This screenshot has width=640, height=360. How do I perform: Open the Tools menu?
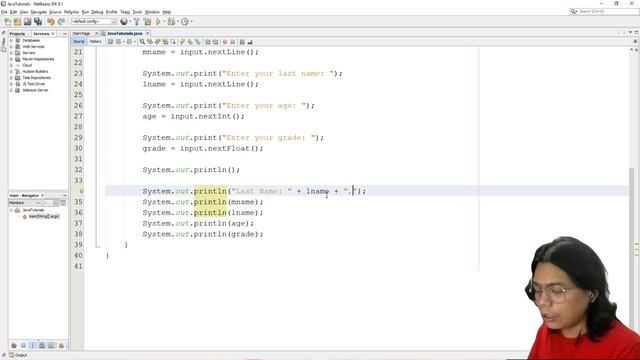pyautogui.click(x=138, y=12)
